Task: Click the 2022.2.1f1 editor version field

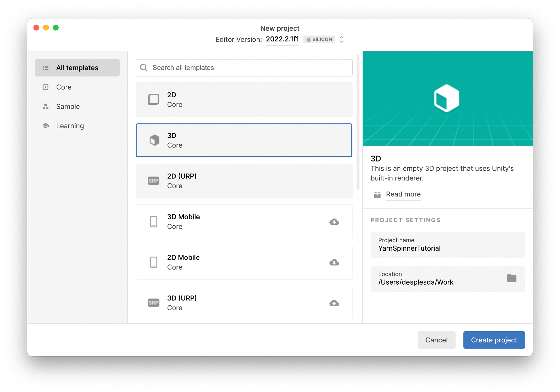Action: point(282,39)
